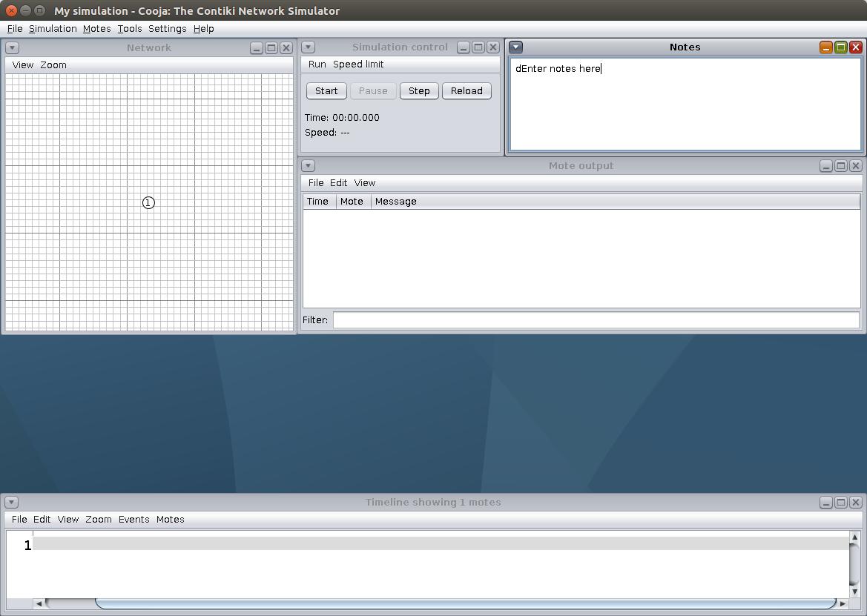Image resolution: width=867 pixels, height=616 pixels.
Task: Click the greyed Pause button
Action: pos(373,90)
